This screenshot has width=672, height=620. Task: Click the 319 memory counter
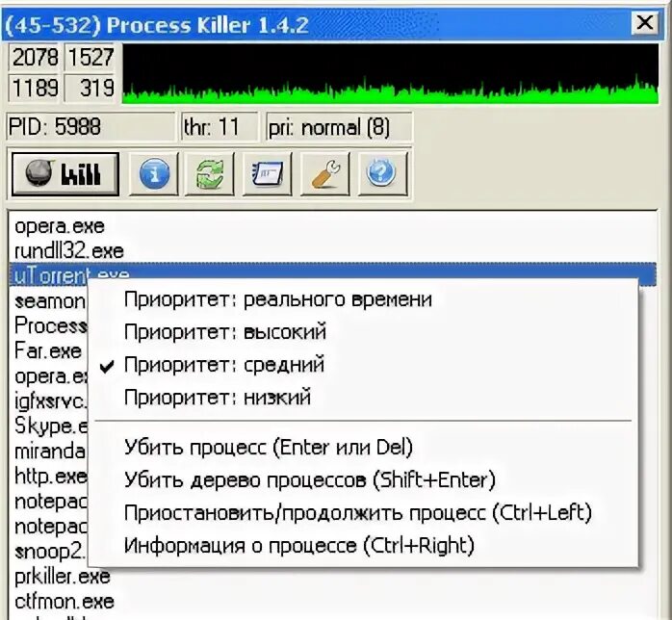(90, 88)
